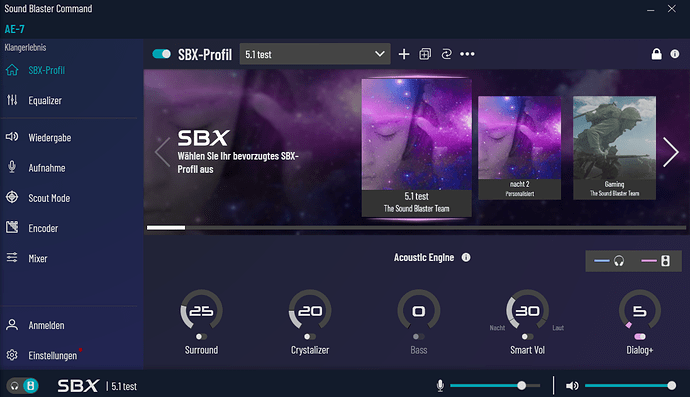Screen dimensions: 690x397
Task: Show previous profiles with left arrow
Action: [162, 152]
